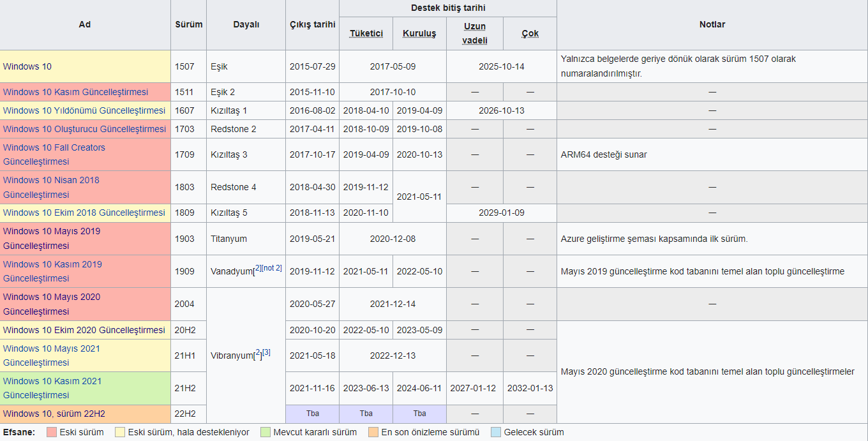Image resolution: width=868 pixels, height=441 pixels.
Task: Follow Windows 10 Nisan 2018 Güncelleştirmesi link
Action: click(x=51, y=187)
